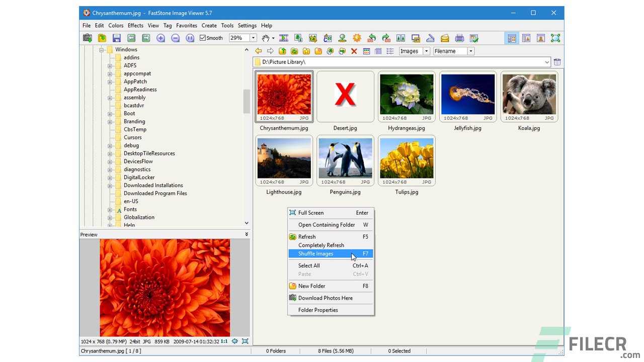The height and width of the screenshot is (362, 644).
Task: Open the zoom percentage dropdown
Action: click(253, 38)
